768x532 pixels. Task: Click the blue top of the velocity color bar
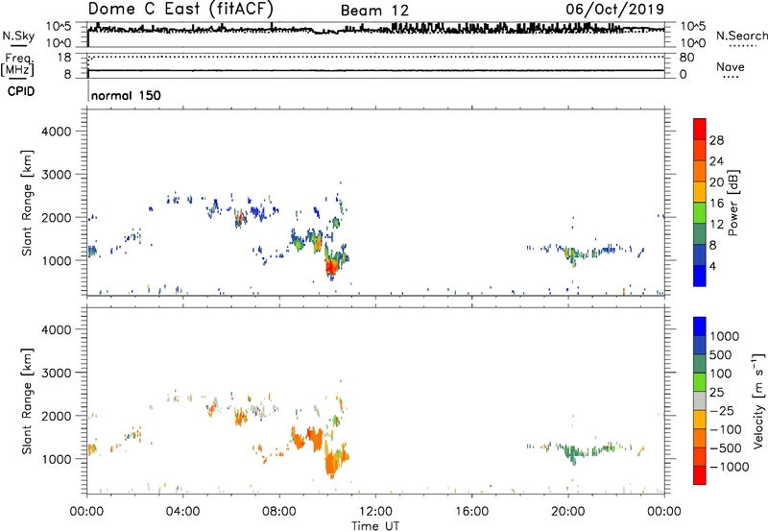pos(700,326)
